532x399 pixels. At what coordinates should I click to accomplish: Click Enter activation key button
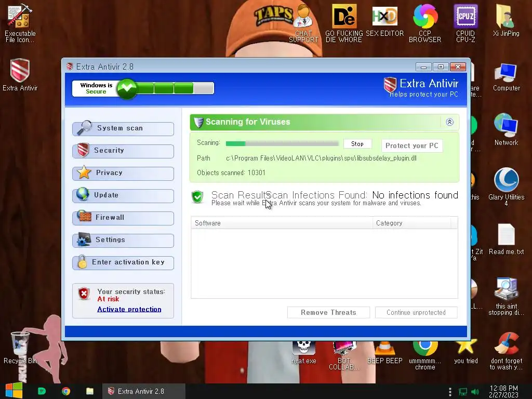(123, 262)
